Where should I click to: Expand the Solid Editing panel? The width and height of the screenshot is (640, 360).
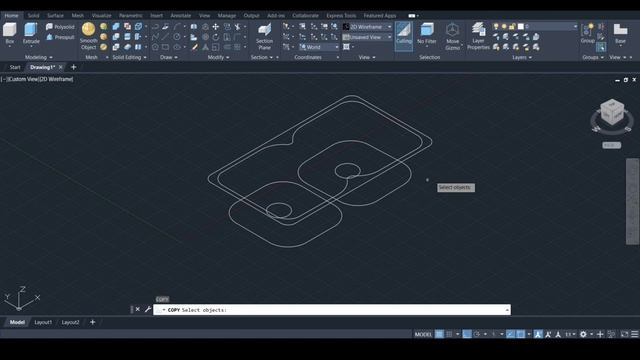pyautogui.click(x=129, y=58)
